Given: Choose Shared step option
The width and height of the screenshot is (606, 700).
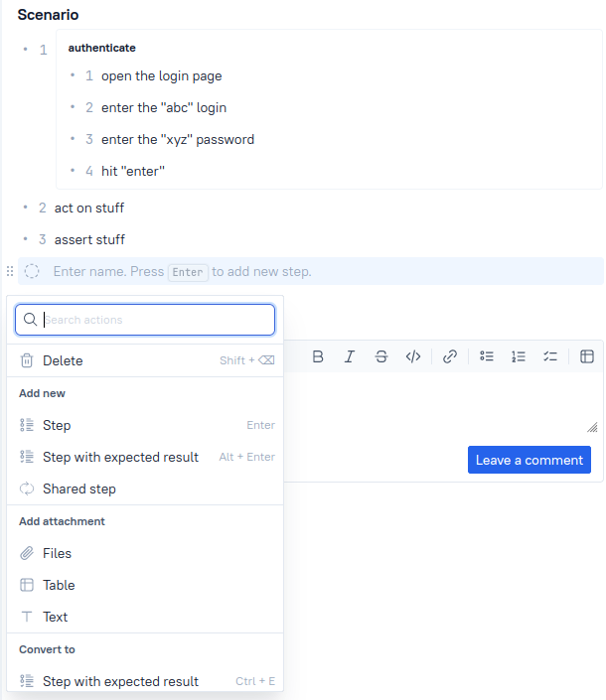Looking at the screenshot, I should tap(145, 489).
